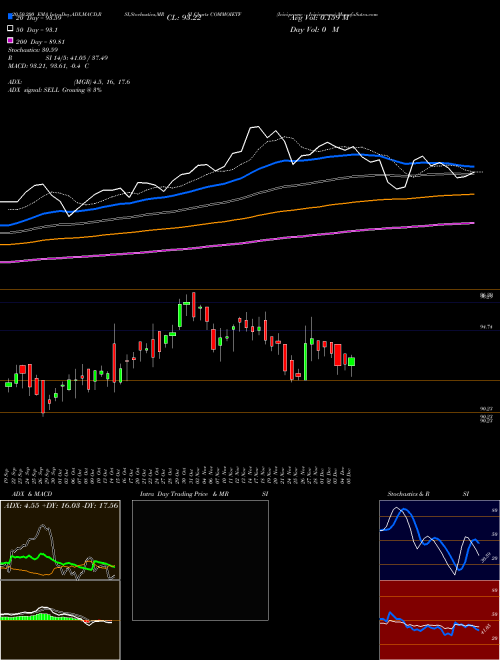Open the blue Stochastics oscillator panel
This screenshot has width=500, height=660.
coord(439,540)
